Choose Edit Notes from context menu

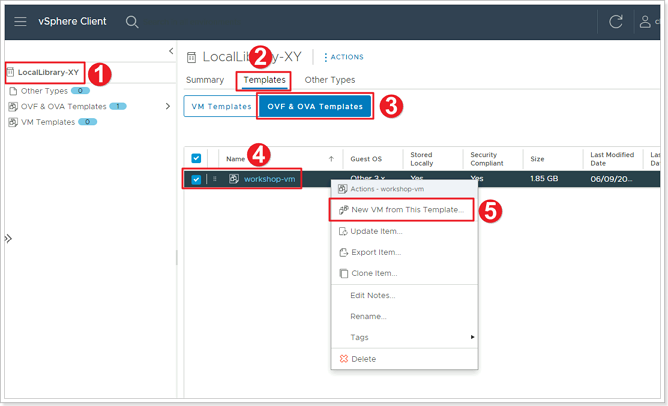(404, 295)
